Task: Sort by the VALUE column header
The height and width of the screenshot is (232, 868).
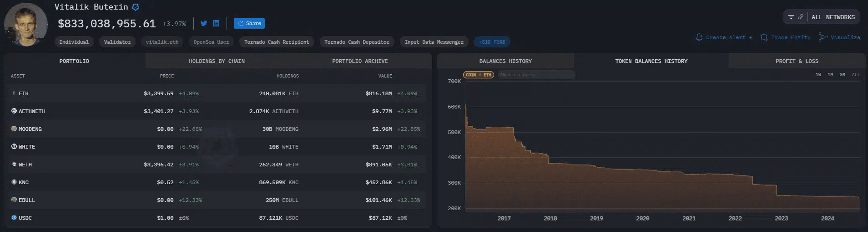Action: click(x=385, y=76)
